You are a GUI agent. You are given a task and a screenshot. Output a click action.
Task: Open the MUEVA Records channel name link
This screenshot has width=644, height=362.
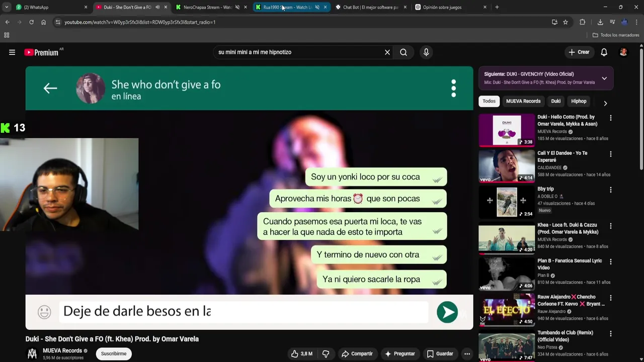pyautogui.click(x=62, y=351)
